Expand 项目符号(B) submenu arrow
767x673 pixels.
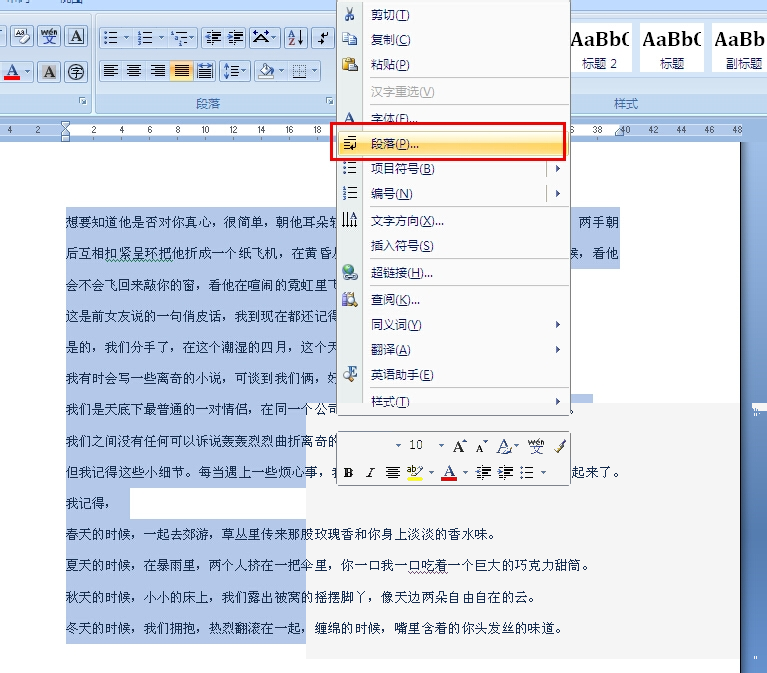(x=558, y=169)
